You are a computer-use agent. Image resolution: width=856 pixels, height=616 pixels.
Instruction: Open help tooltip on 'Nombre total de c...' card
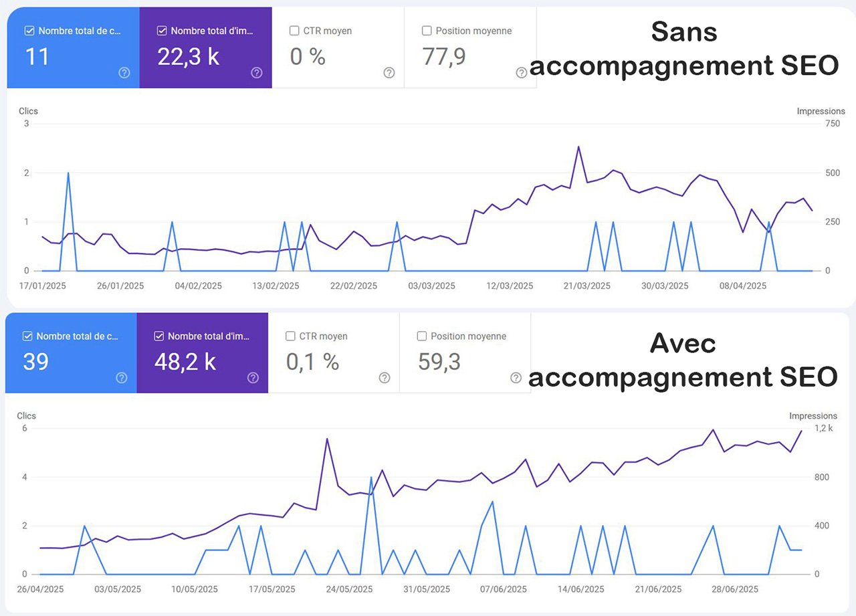pyautogui.click(x=124, y=73)
